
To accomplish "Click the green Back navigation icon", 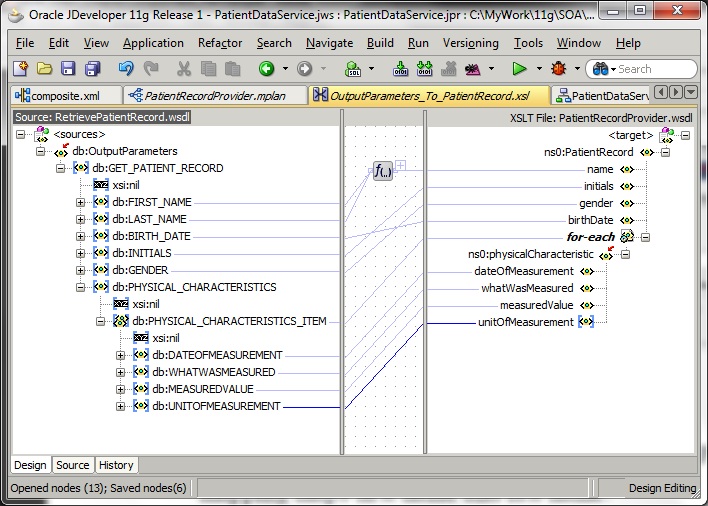I will pos(266,69).
